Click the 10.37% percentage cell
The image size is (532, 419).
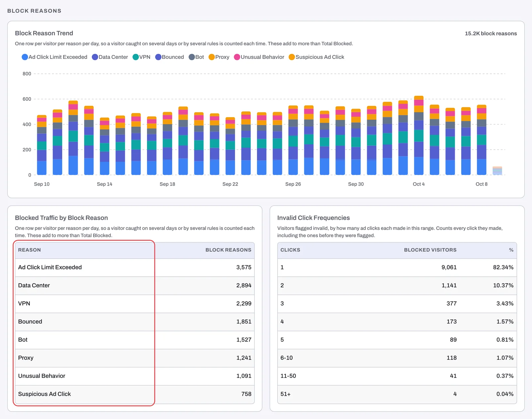pos(503,285)
